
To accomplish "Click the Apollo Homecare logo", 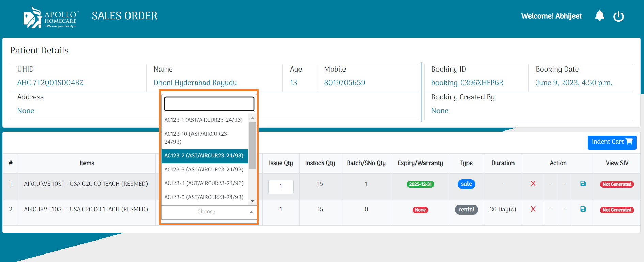I will pyautogui.click(x=50, y=17).
